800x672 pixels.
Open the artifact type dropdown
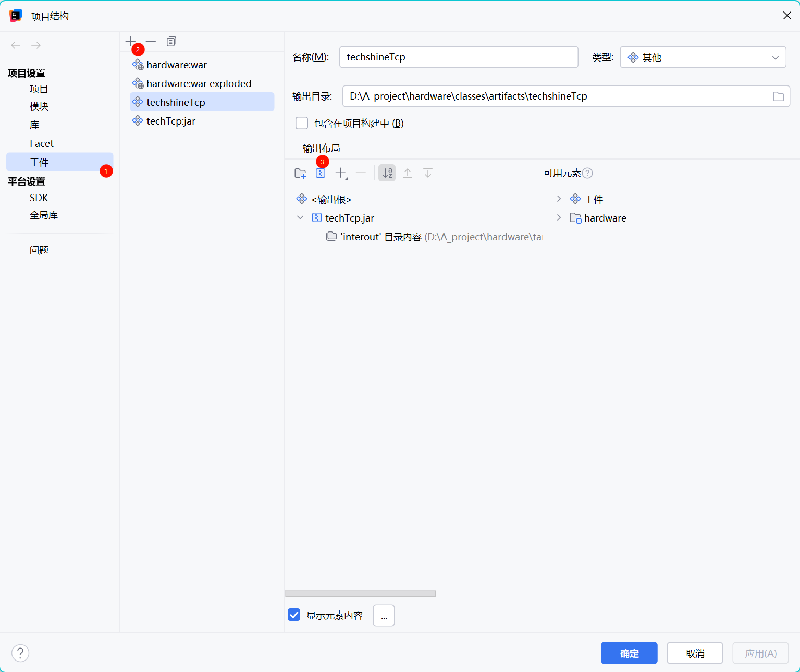pyautogui.click(x=703, y=57)
